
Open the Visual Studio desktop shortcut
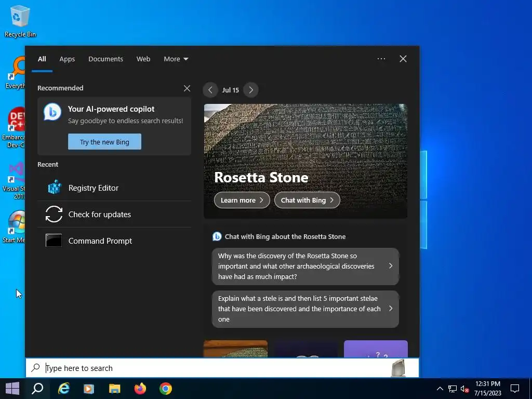tap(14, 180)
